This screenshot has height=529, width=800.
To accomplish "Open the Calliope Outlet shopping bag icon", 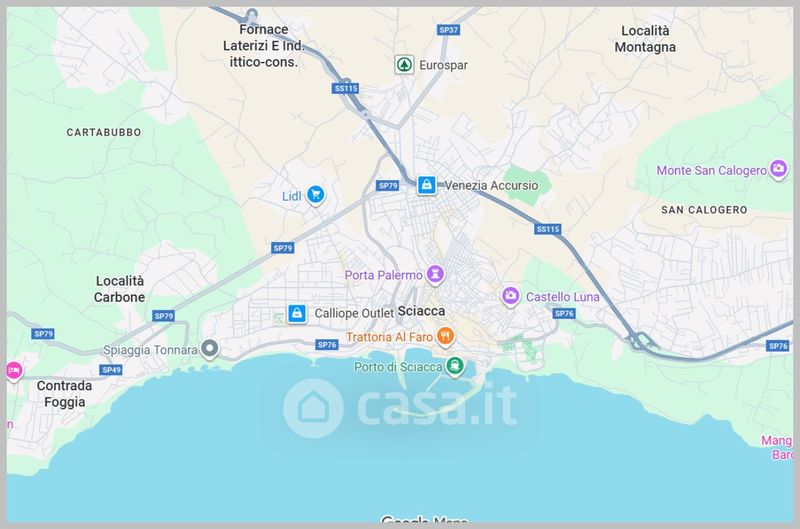I will tap(296, 313).
